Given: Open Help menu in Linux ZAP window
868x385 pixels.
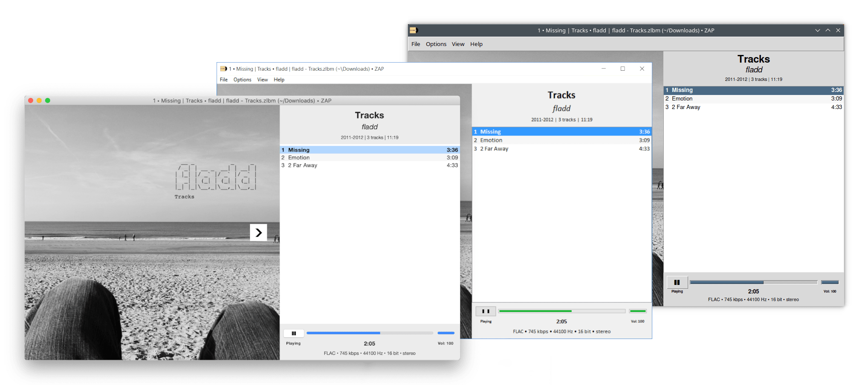Looking at the screenshot, I should 476,44.
